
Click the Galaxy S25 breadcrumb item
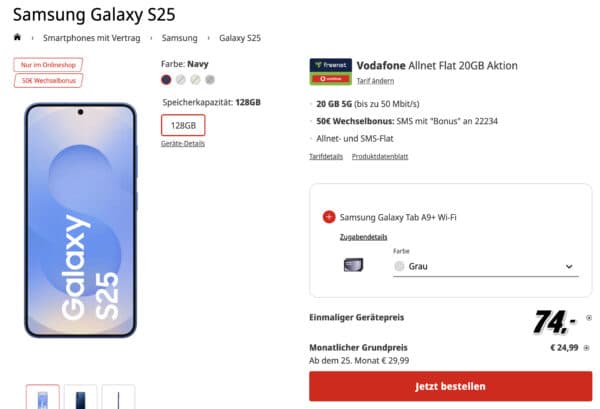[x=241, y=38]
